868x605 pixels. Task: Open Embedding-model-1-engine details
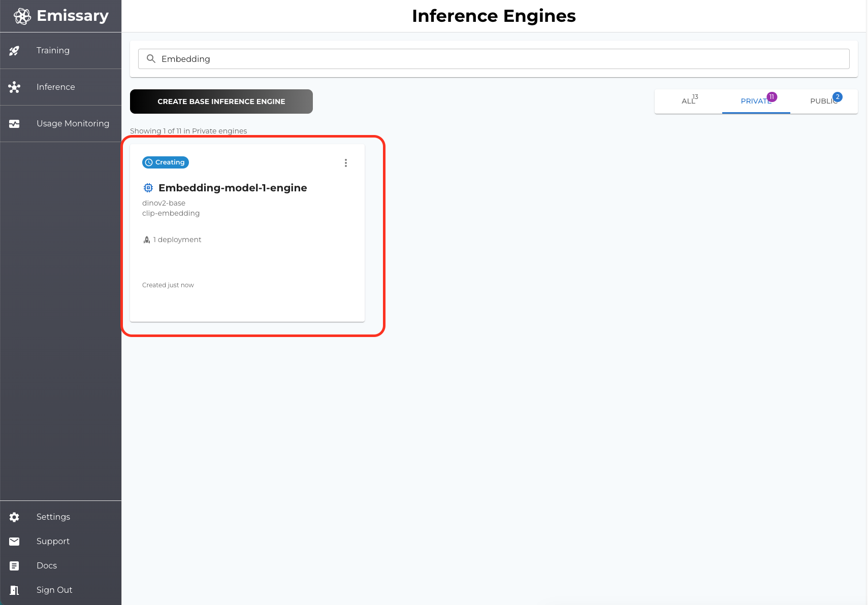pyautogui.click(x=232, y=187)
